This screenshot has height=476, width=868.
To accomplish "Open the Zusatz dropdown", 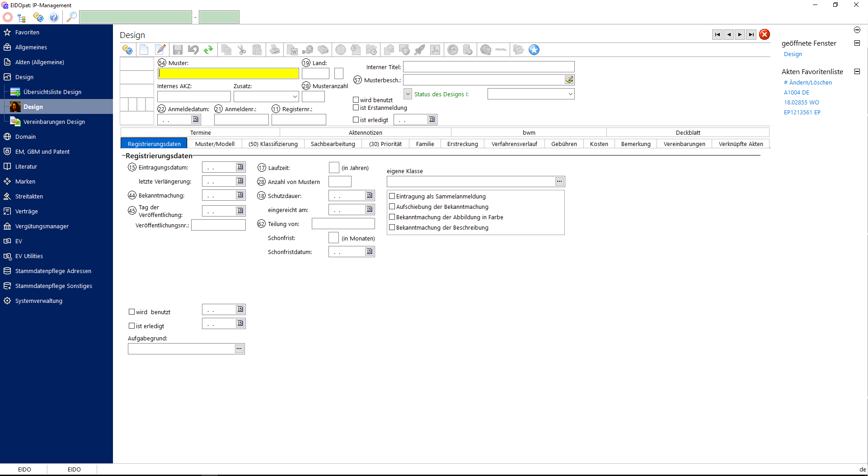I will pyautogui.click(x=295, y=96).
